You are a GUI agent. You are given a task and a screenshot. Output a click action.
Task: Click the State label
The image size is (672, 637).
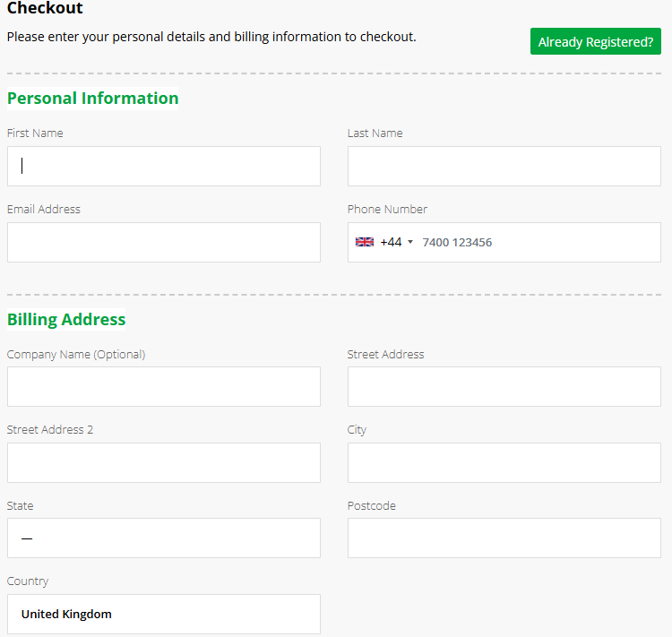tap(20, 506)
